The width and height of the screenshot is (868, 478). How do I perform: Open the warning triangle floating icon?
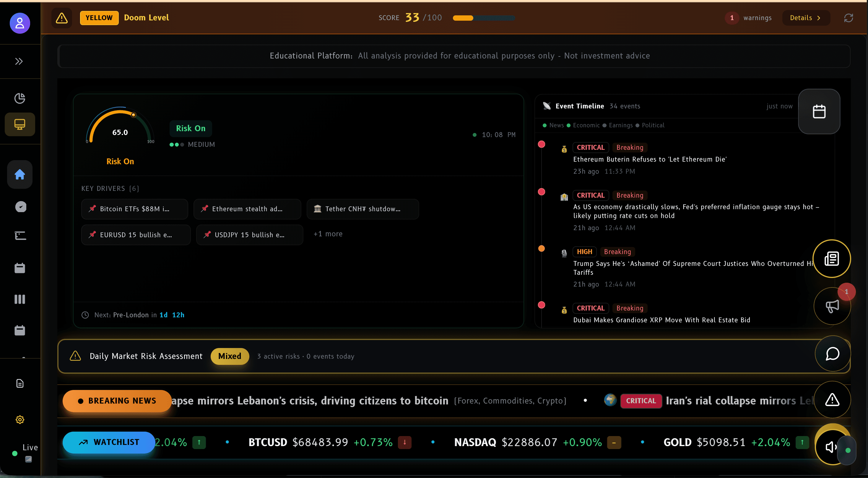point(832,400)
